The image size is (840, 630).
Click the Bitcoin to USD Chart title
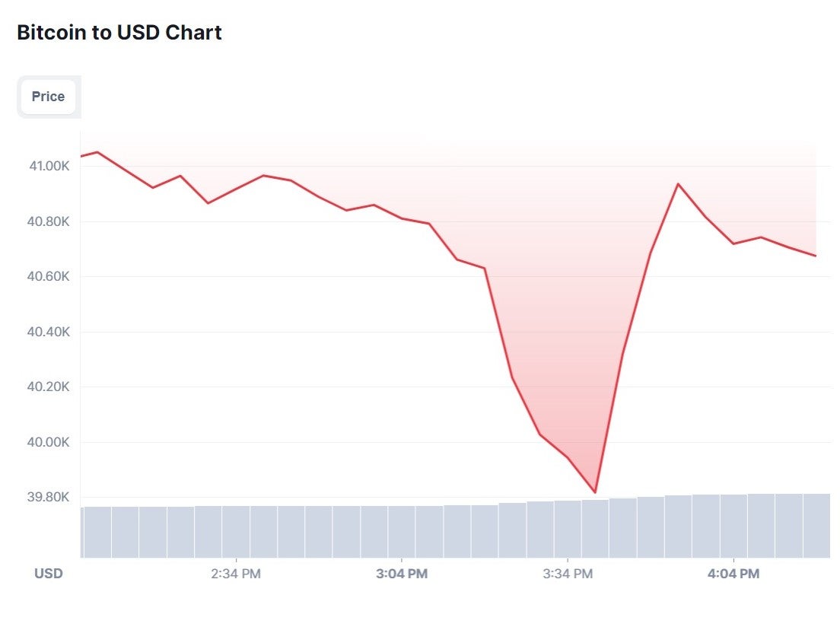(119, 33)
